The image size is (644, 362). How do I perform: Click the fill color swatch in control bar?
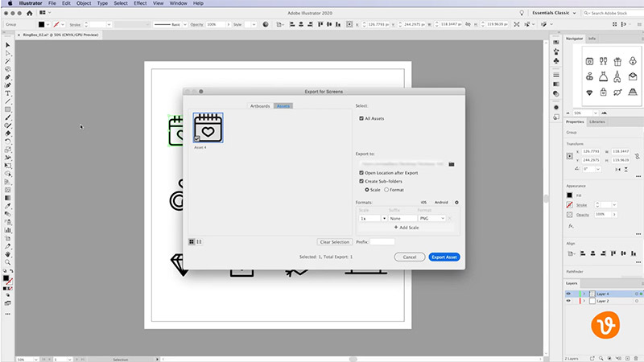[x=41, y=25]
